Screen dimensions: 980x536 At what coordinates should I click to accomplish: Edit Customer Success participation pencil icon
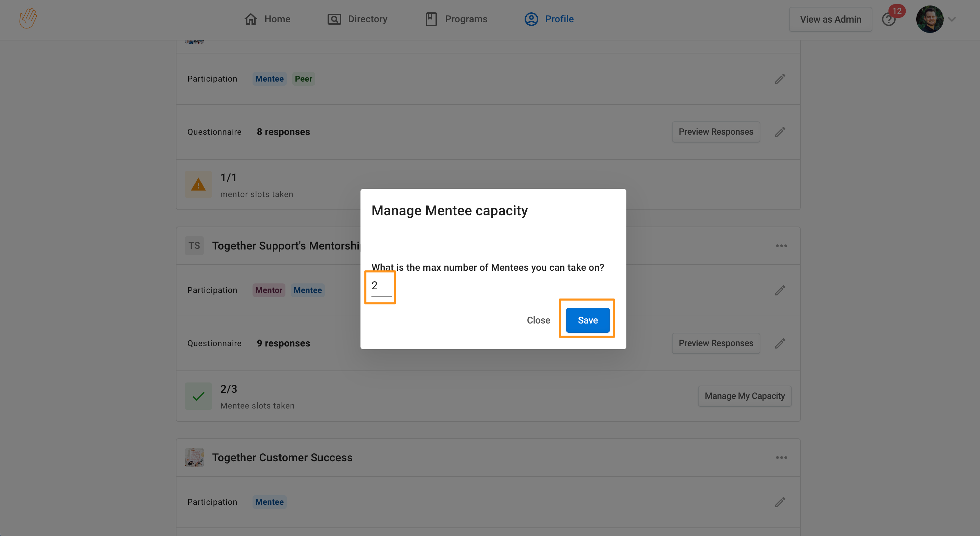tap(780, 502)
